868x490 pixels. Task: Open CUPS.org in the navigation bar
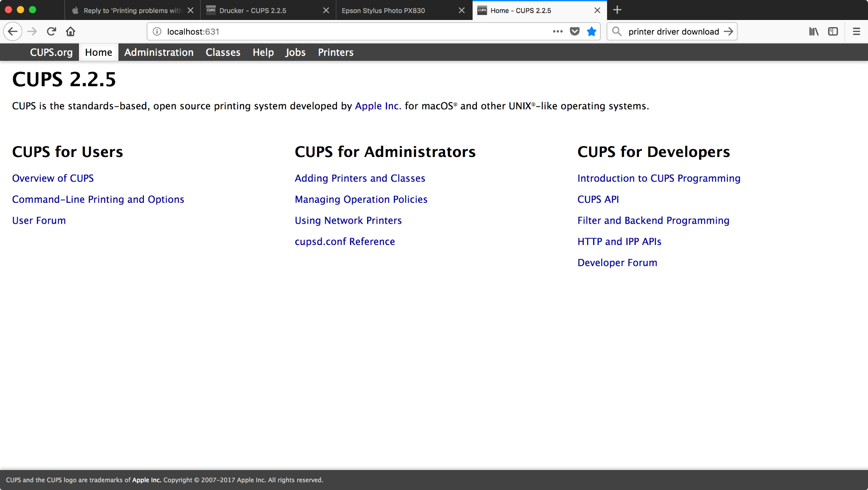51,52
